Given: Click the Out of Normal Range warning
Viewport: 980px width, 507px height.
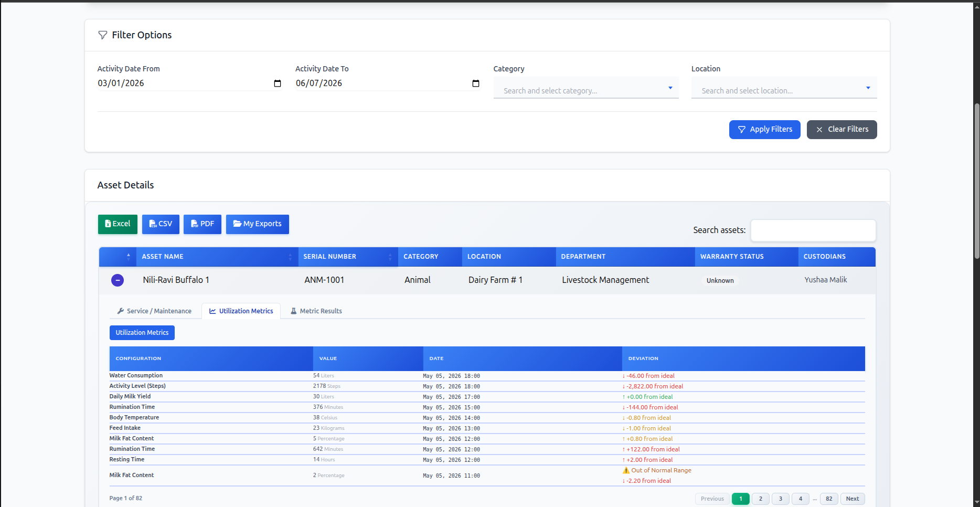Looking at the screenshot, I should click(x=657, y=471).
